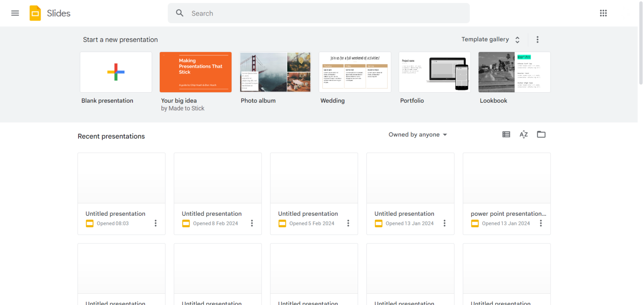Image resolution: width=644 pixels, height=305 pixels.
Task: Open the Photo album template
Action: [275, 72]
